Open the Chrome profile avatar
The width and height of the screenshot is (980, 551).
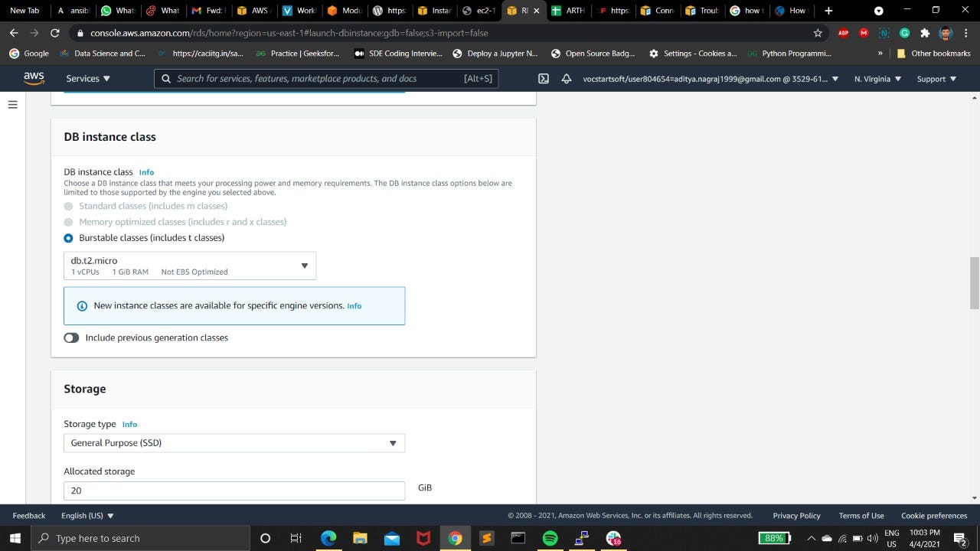tap(946, 33)
